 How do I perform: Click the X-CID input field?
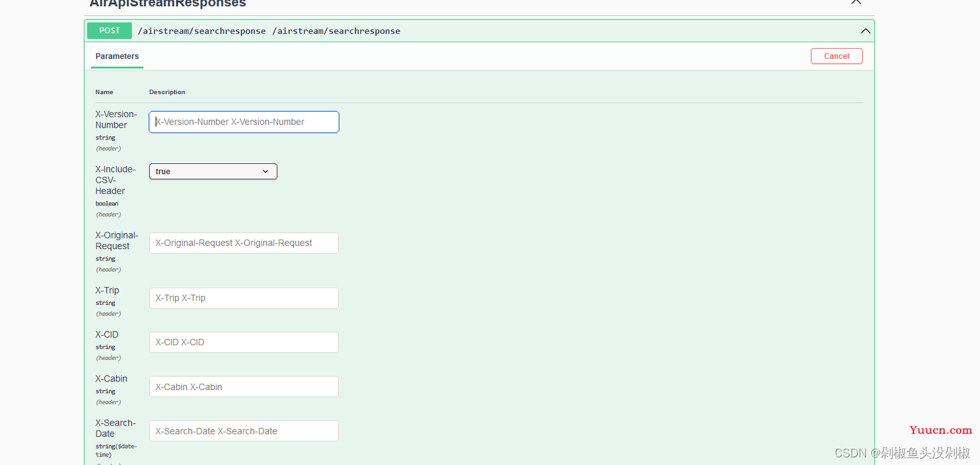pyautogui.click(x=244, y=342)
